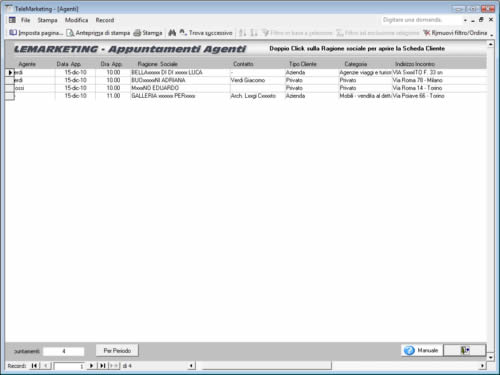500x375 pixels.
Task: Click the form control icon beside File
Action: click(12, 20)
